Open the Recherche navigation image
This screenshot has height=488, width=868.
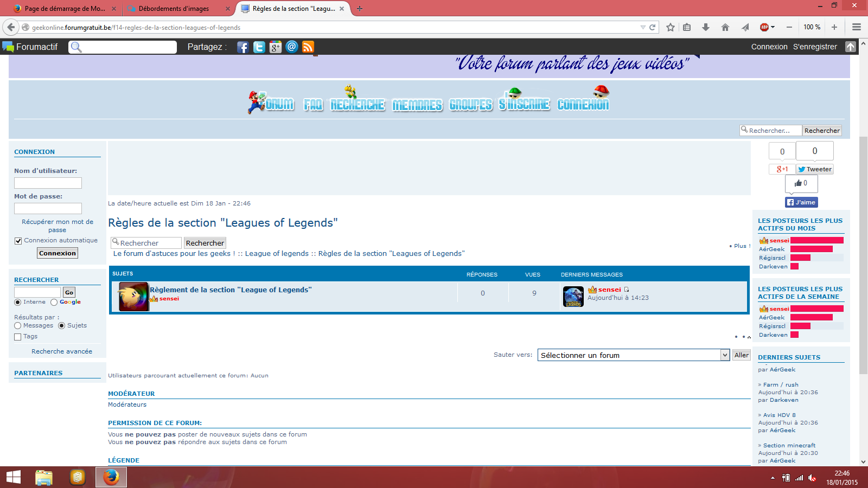358,100
